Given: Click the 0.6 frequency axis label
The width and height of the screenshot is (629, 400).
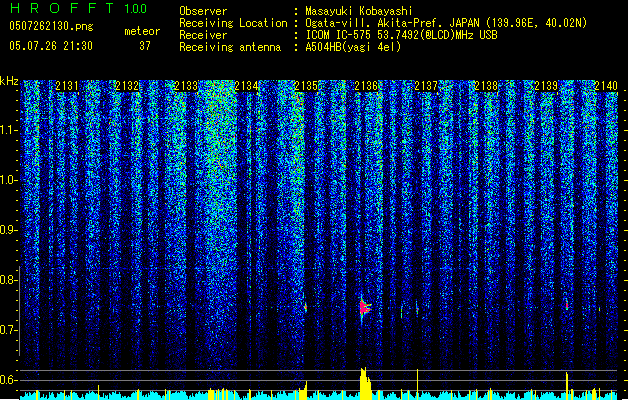Looking at the screenshot, I should [9, 380].
